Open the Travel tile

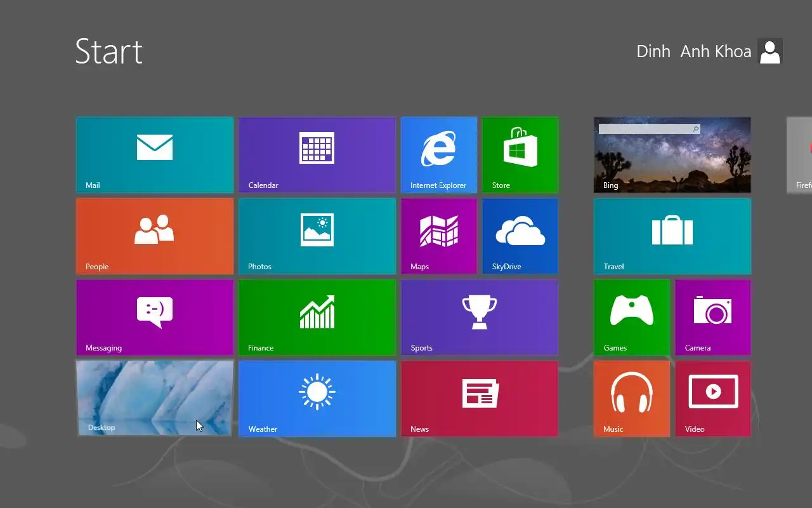[x=672, y=236]
